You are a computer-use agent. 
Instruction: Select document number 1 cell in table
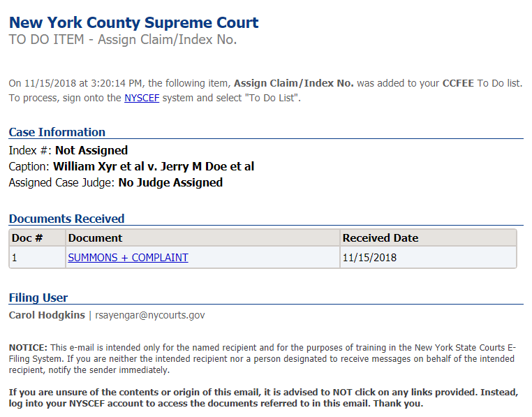pyautogui.click(x=15, y=257)
